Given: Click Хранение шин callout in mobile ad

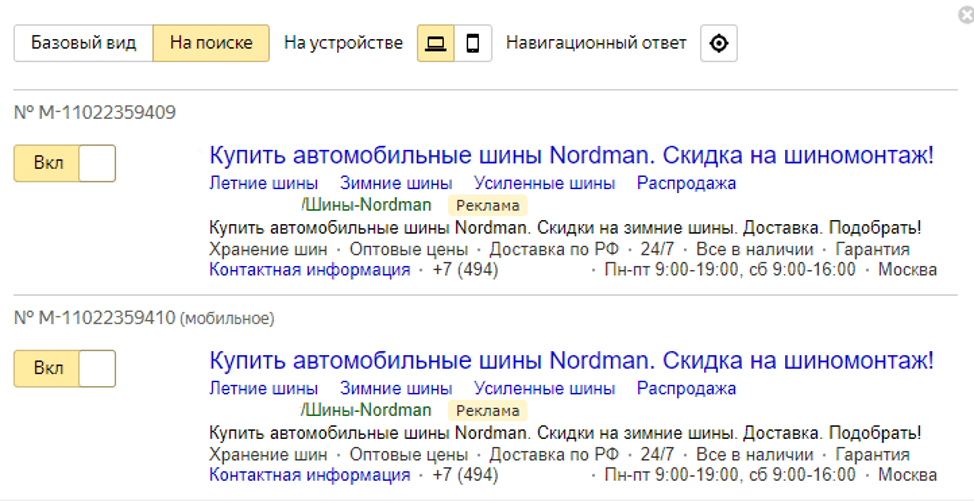Looking at the screenshot, I should (268, 455).
